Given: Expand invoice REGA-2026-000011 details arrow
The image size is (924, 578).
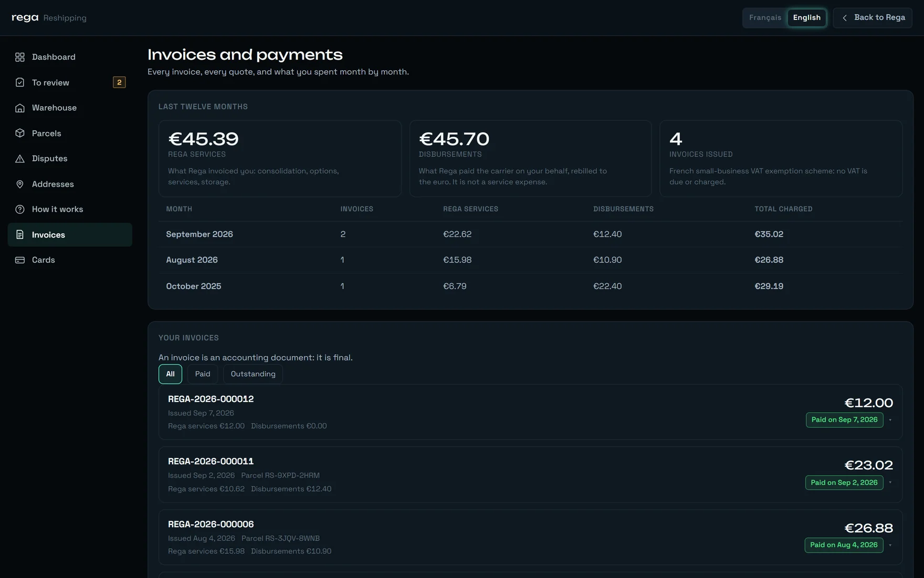Looking at the screenshot, I should (890, 482).
